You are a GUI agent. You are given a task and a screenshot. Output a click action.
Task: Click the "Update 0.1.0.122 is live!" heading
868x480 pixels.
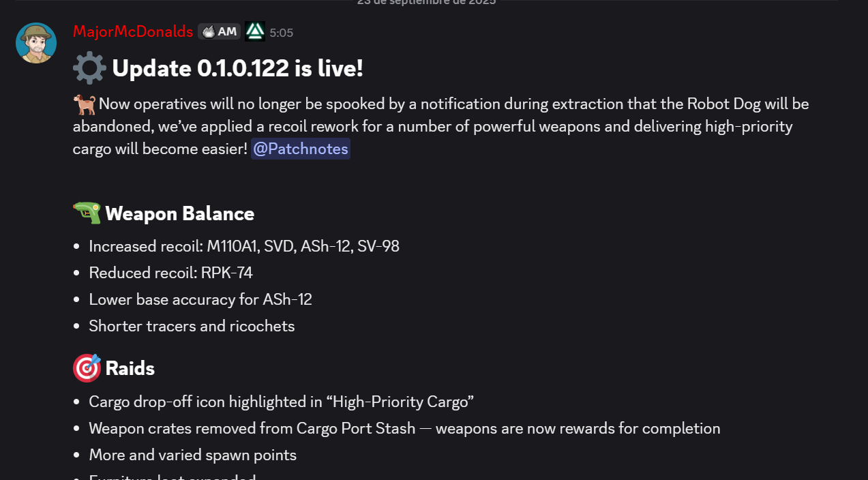click(x=237, y=68)
